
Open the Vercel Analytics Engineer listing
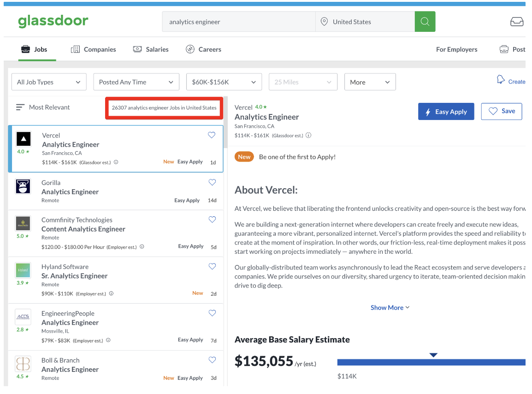(x=116, y=149)
